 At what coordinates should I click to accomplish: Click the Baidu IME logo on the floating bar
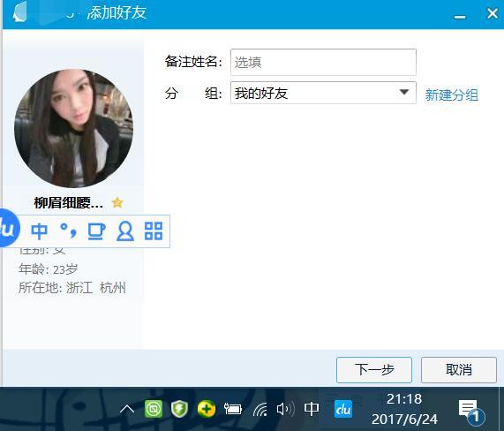(8, 229)
